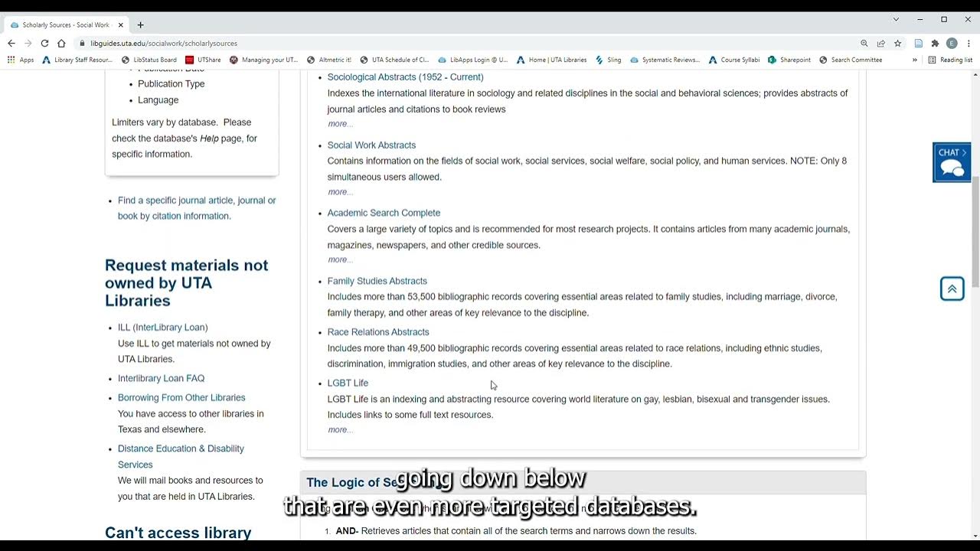The width and height of the screenshot is (980, 551).
Task: Bookmark this page with the star icon
Action: (x=898, y=44)
